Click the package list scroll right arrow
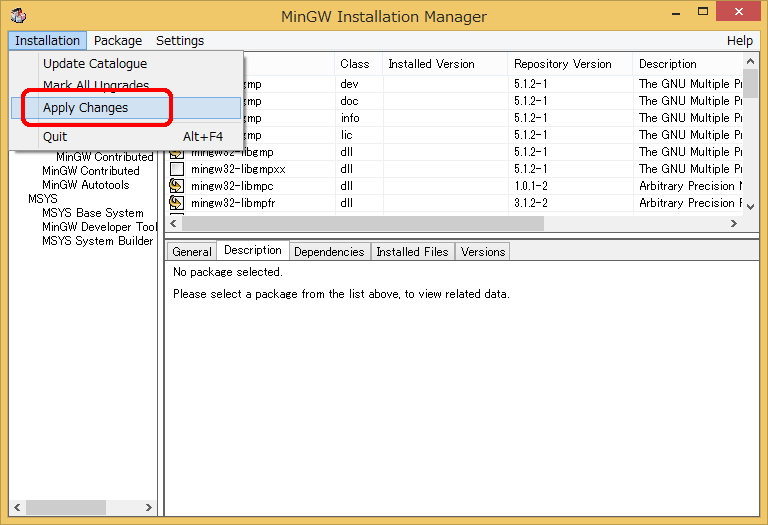The height and width of the screenshot is (525, 768). 734,223
